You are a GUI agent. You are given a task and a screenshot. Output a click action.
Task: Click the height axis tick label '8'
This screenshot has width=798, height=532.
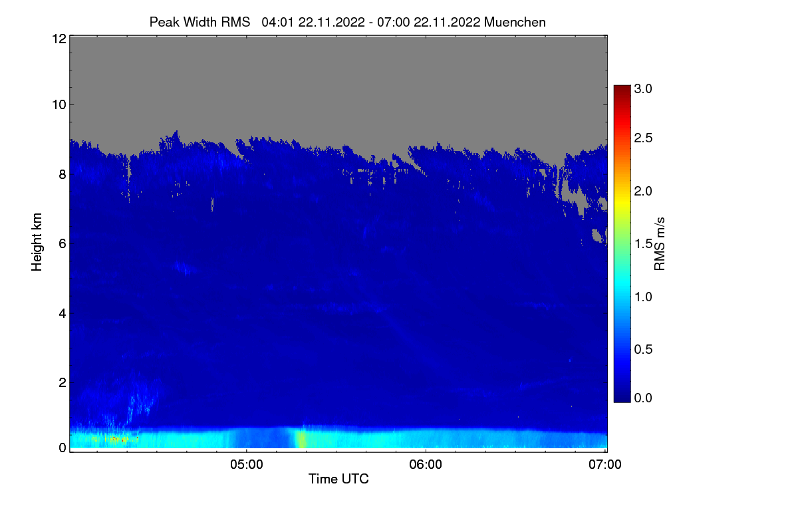(62, 174)
